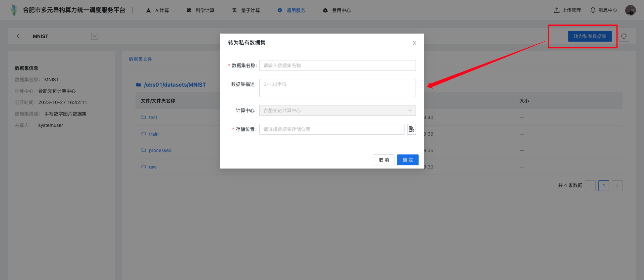Switch to the 数据集文件 tab
644x280 pixels.
tap(140, 59)
